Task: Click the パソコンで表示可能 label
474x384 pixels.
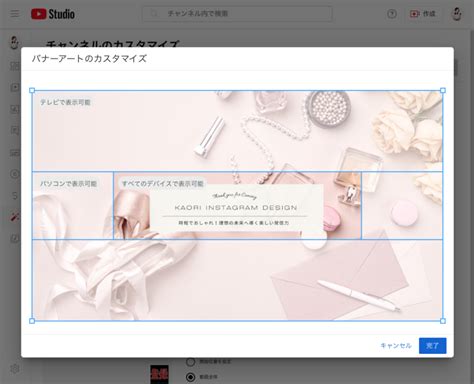Action: click(x=69, y=184)
